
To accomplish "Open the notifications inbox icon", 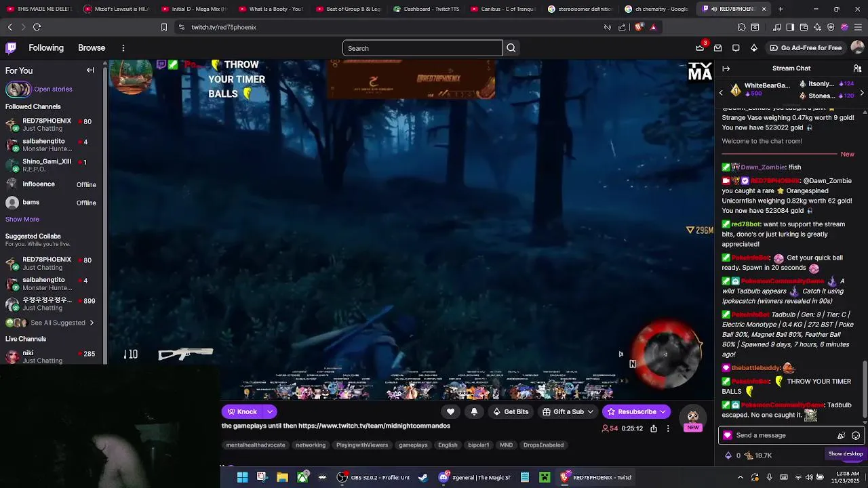I will pos(718,48).
